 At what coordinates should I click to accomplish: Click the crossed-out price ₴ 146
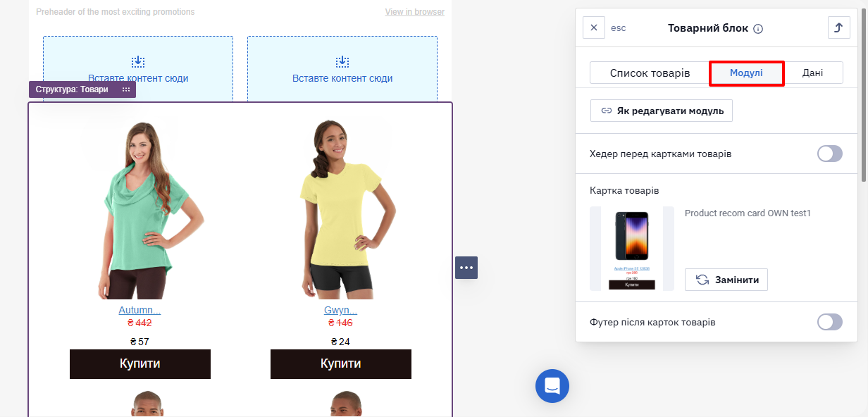pos(340,323)
